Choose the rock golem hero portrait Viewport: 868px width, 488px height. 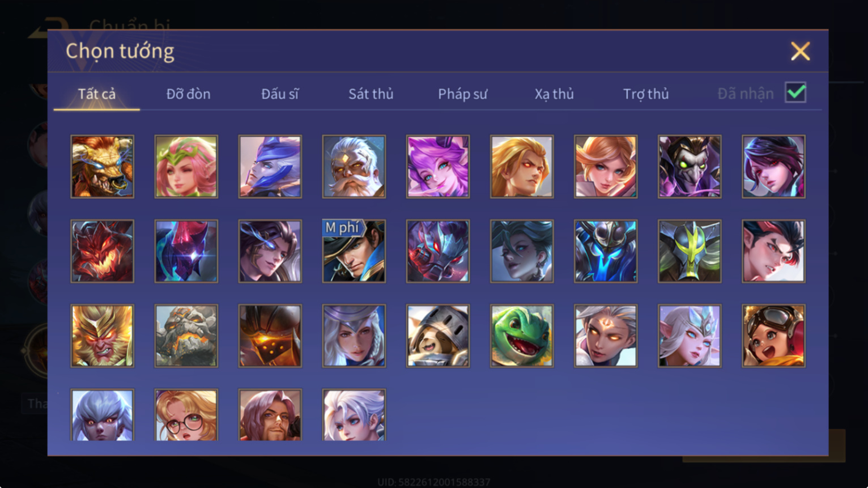tap(186, 336)
